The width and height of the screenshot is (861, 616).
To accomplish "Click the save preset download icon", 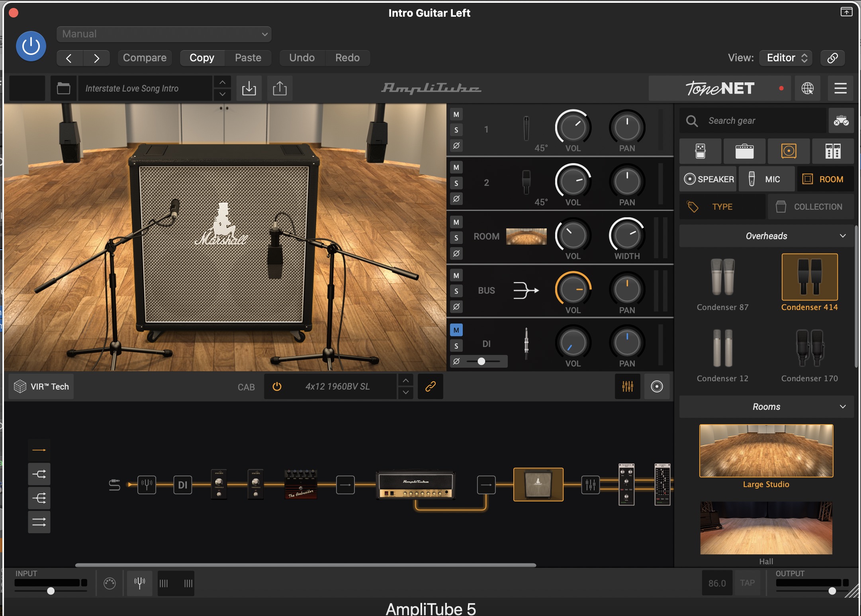I will pyautogui.click(x=249, y=88).
